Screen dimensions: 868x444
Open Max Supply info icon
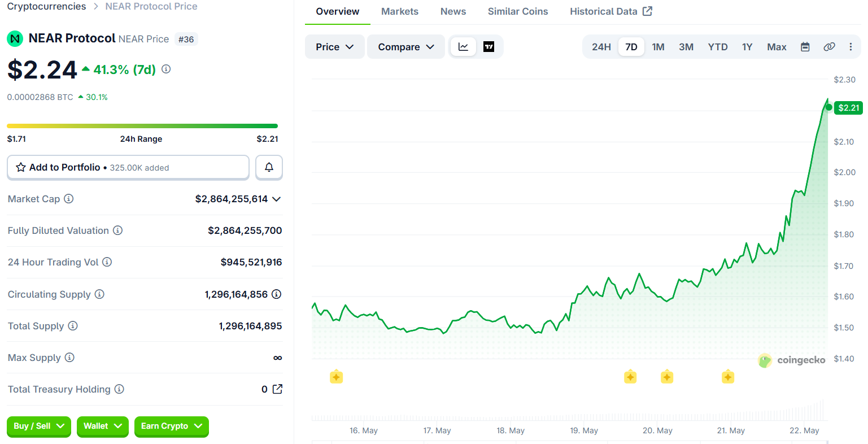coord(69,358)
